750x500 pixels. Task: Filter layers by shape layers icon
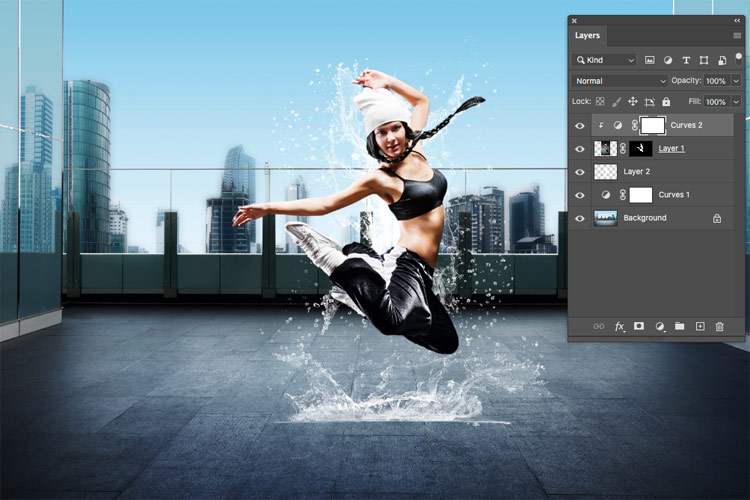click(704, 60)
